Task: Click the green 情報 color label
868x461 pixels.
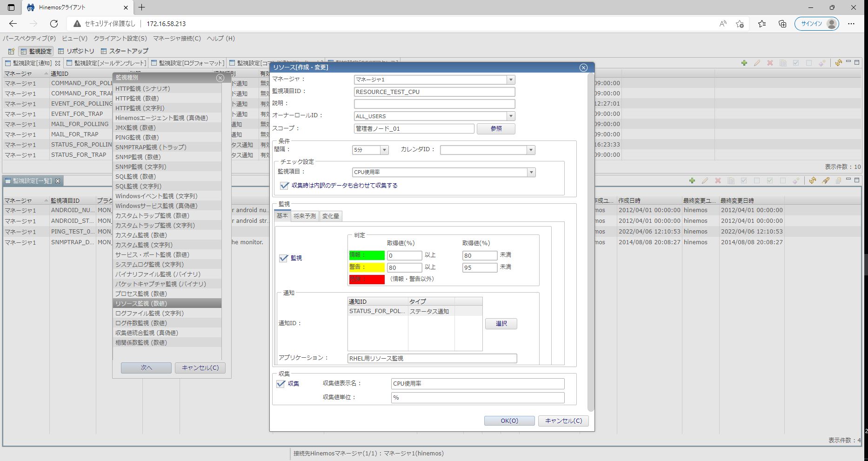Action: (x=367, y=255)
